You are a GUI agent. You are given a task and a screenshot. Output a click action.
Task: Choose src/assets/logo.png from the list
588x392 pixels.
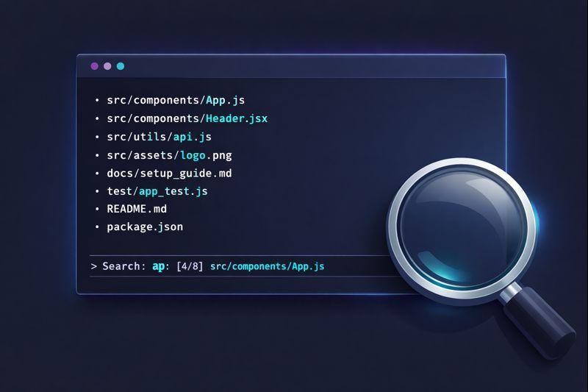click(169, 155)
